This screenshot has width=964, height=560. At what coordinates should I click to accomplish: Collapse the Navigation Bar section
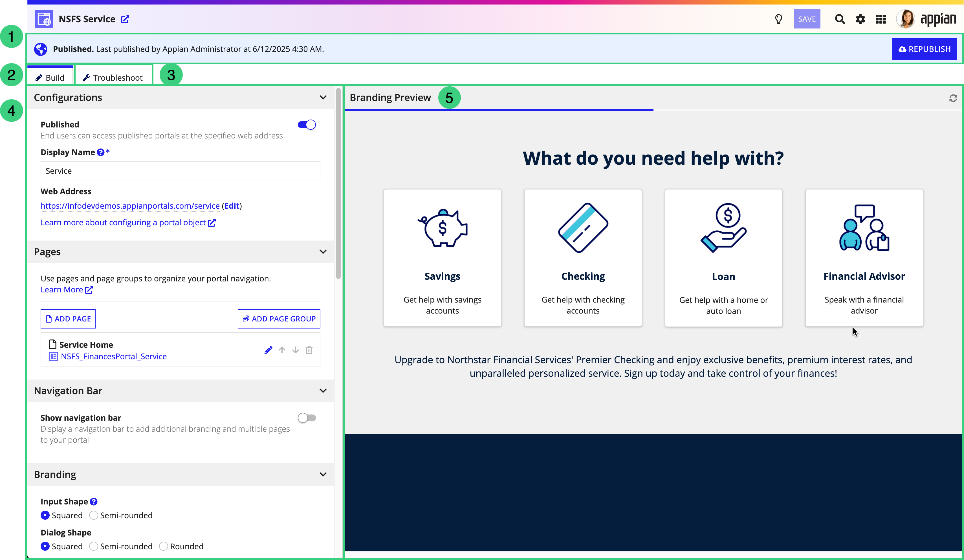coord(323,391)
